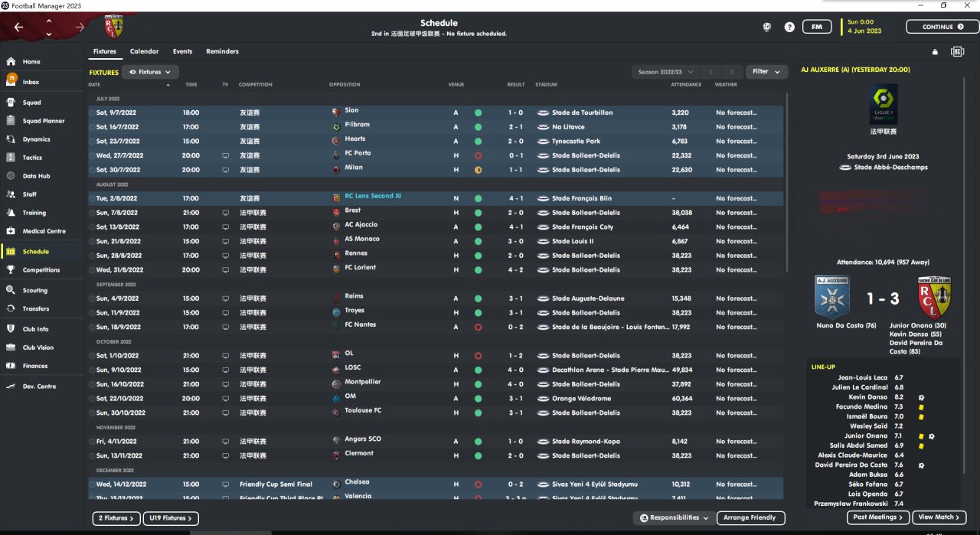This screenshot has height=535, width=980.
Task: Go to previous season with left chevron
Action: coord(712,72)
